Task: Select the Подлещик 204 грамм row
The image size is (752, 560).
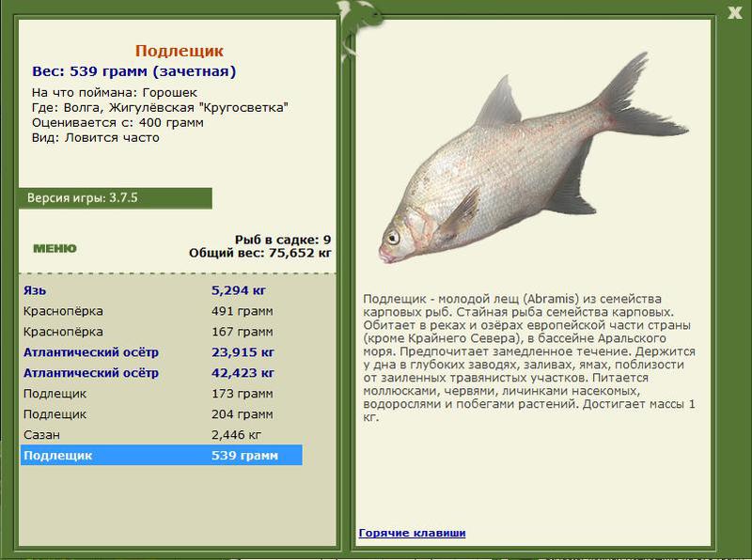Action: tap(161, 414)
